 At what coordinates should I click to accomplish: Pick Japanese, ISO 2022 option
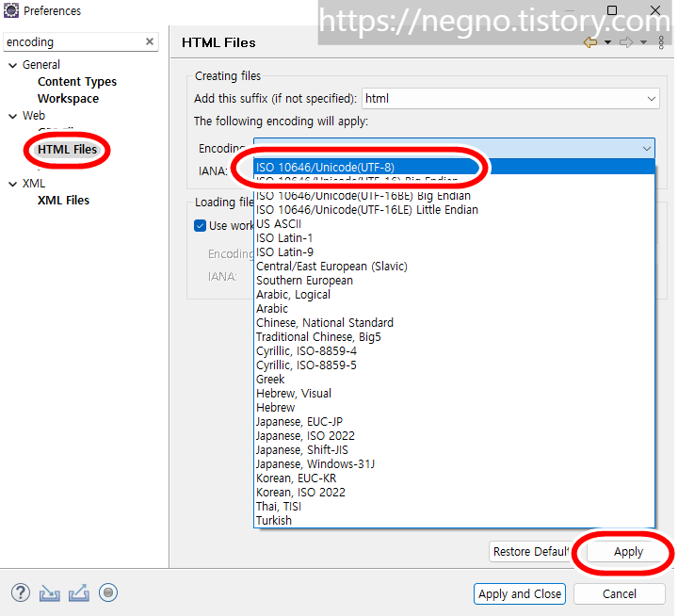point(454,435)
